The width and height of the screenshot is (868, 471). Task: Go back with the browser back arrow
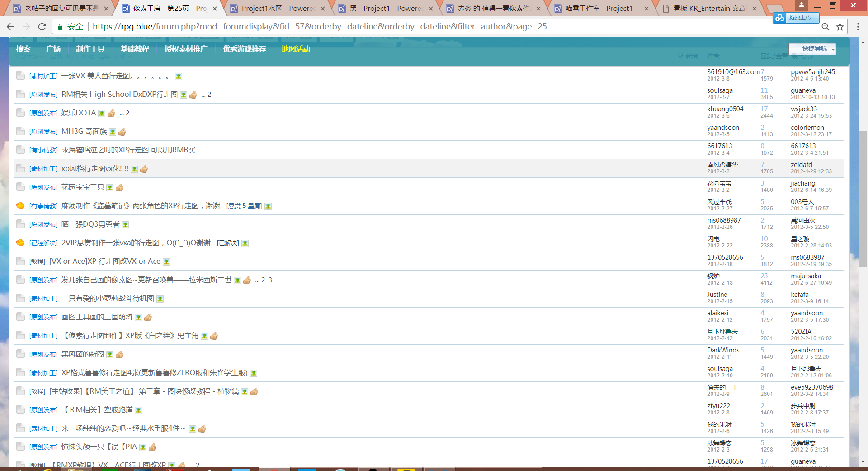[10, 27]
